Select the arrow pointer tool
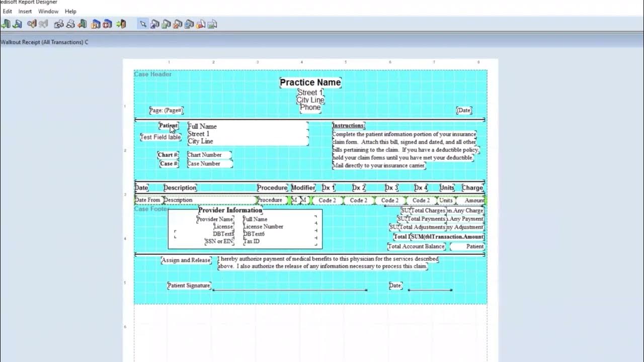The image size is (644, 362). (x=143, y=24)
